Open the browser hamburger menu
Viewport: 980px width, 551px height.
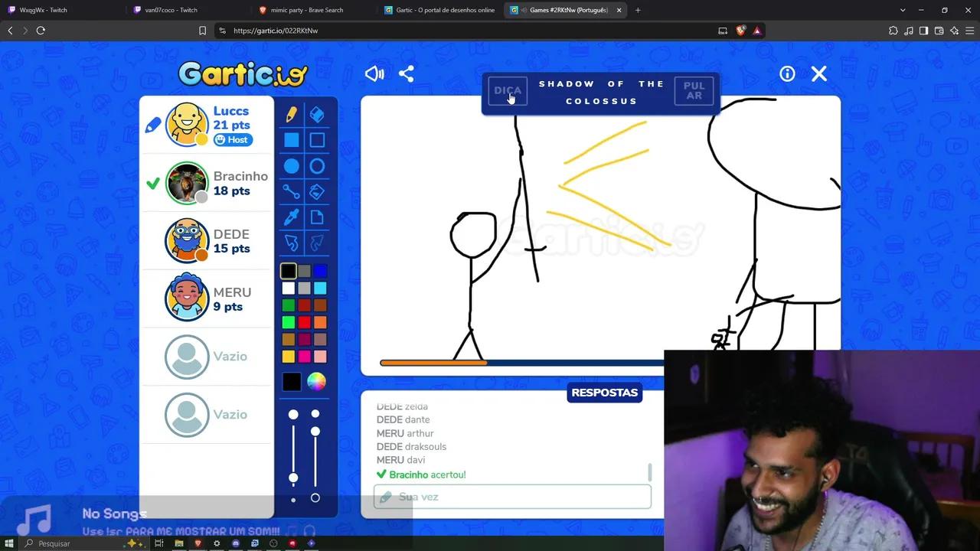(969, 31)
